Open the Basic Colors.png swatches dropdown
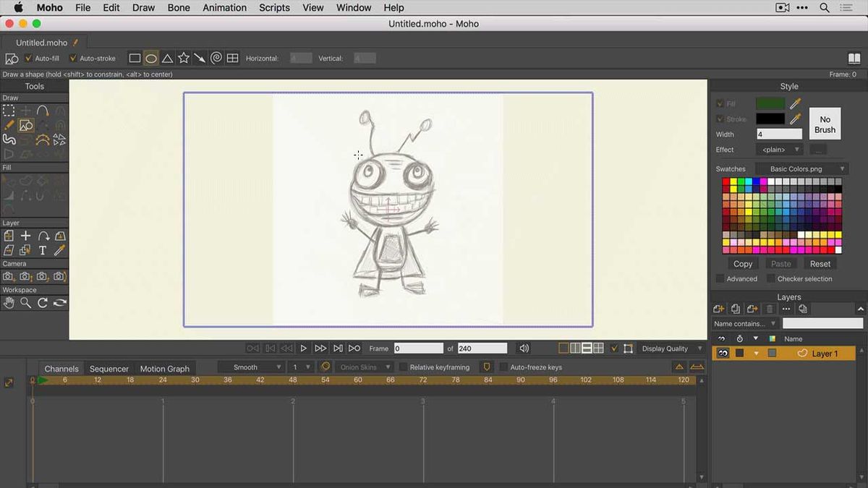The height and width of the screenshot is (488, 868). [x=803, y=168]
